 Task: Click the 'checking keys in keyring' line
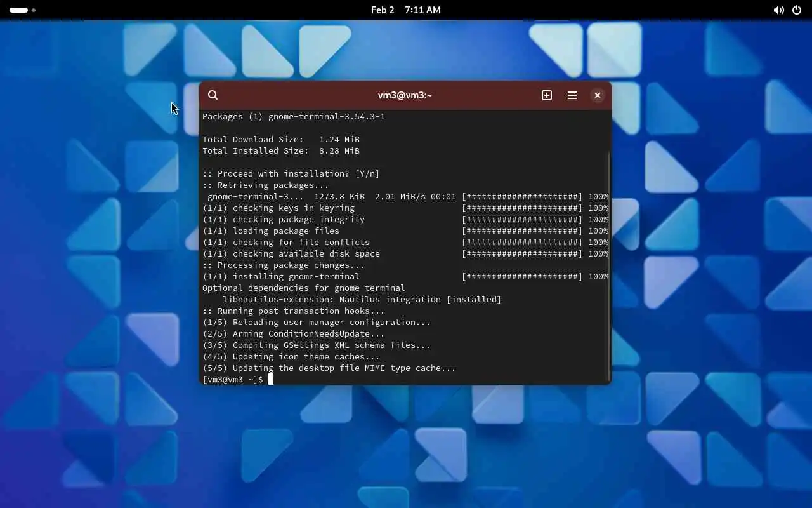405,208
